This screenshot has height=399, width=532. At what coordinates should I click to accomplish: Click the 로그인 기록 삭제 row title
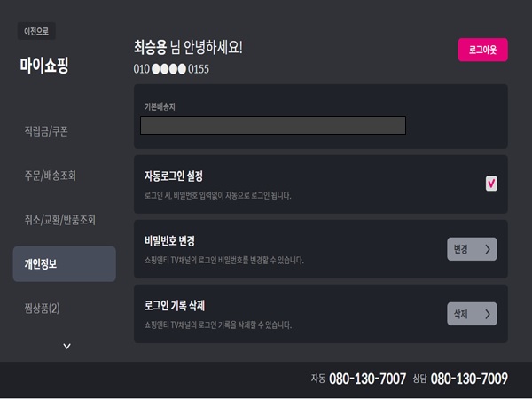tap(175, 306)
